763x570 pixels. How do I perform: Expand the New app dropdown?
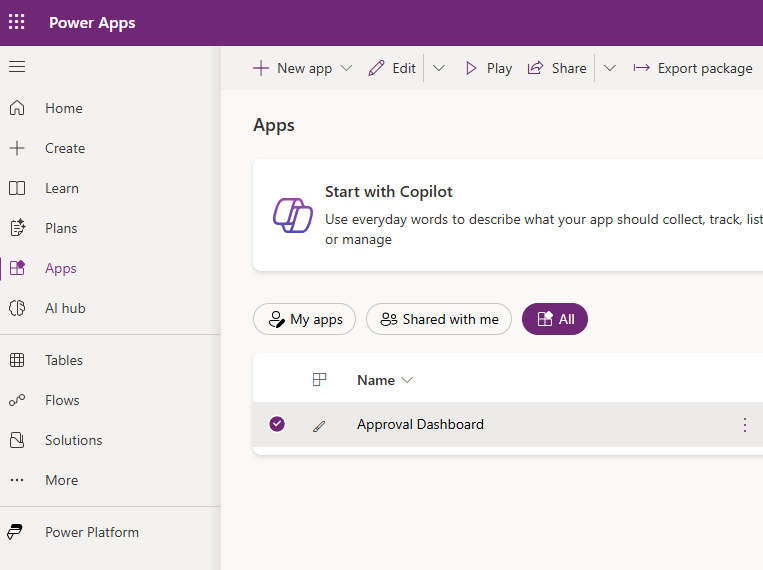point(346,68)
